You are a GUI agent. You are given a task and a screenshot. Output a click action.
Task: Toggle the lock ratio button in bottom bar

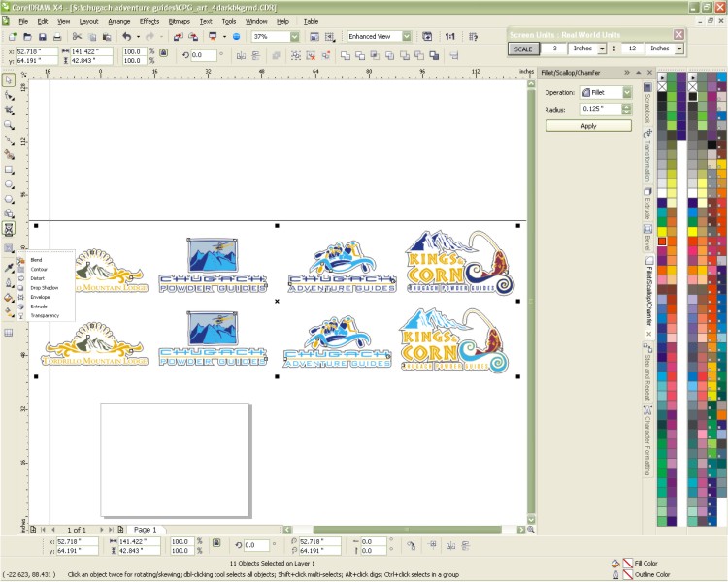click(x=216, y=542)
